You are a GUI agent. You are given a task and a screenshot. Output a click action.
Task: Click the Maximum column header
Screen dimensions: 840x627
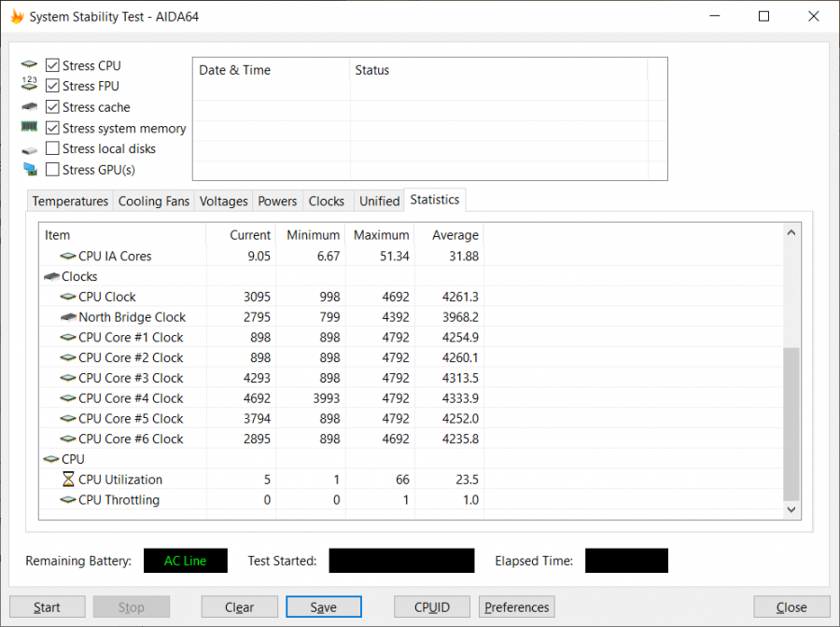coord(380,235)
